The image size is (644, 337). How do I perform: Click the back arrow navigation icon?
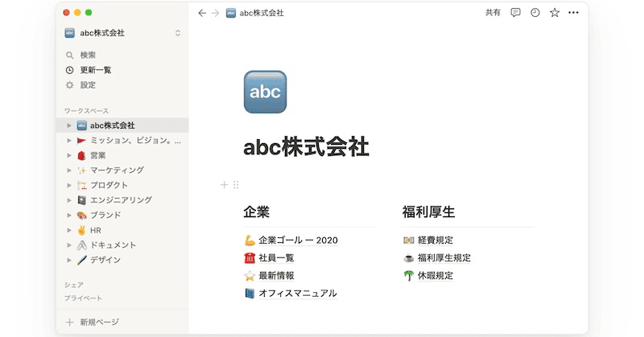click(x=202, y=13)
